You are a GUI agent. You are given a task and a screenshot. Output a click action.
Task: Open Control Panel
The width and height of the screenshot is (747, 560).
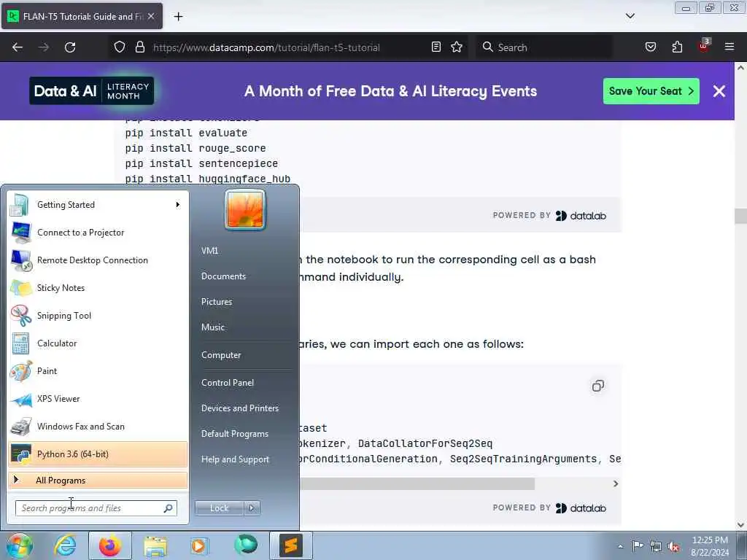coord(228,383)
